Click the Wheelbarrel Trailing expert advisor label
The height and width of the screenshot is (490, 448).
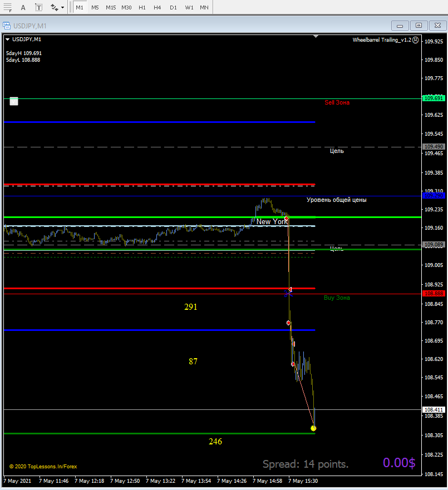[x=382, y=40]
